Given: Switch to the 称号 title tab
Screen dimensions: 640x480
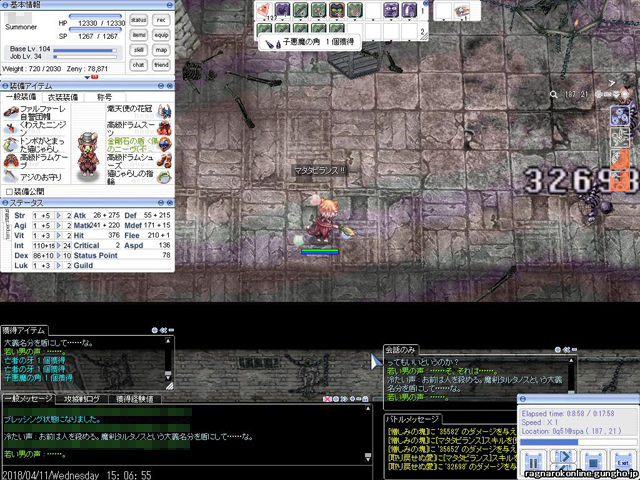Looking at the screenshot, I should [104, 97].
